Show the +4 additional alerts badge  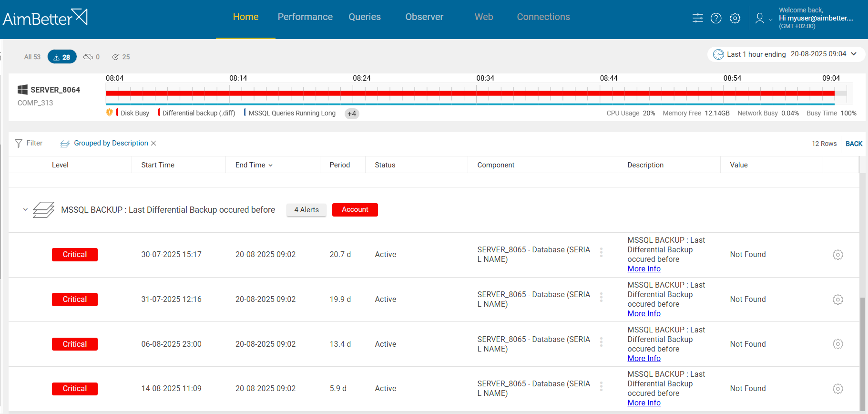(352, 114)
